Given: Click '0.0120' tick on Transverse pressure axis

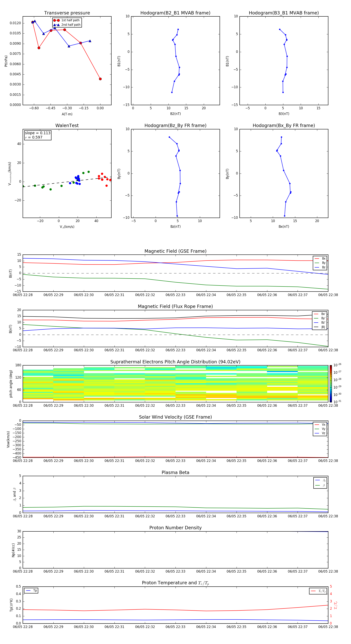Looking at the screenshot, I should coord(15,23).
